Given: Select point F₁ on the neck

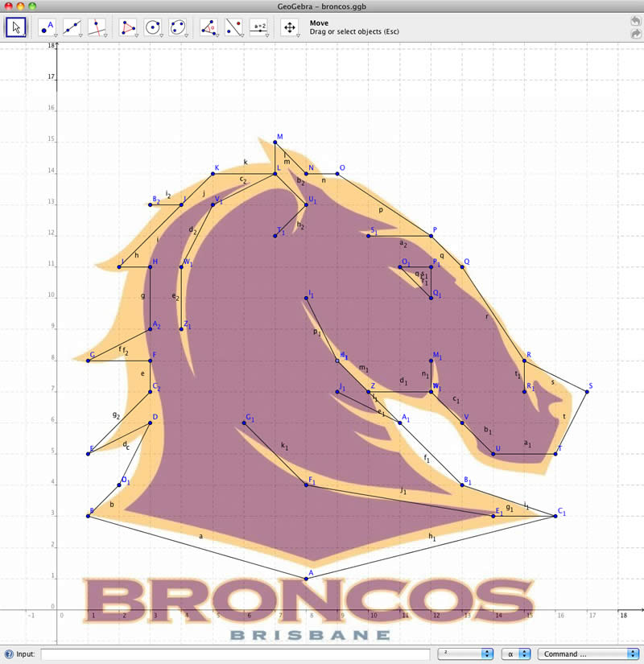Looking at the screenshot, I should tap(307, 485).
